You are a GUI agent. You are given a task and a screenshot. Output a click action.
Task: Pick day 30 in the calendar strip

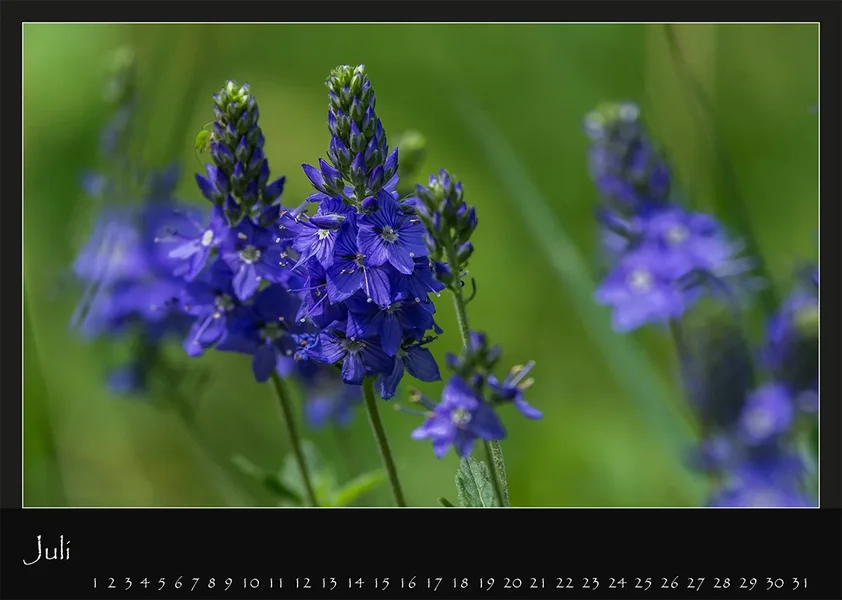(x=775, y=583)
